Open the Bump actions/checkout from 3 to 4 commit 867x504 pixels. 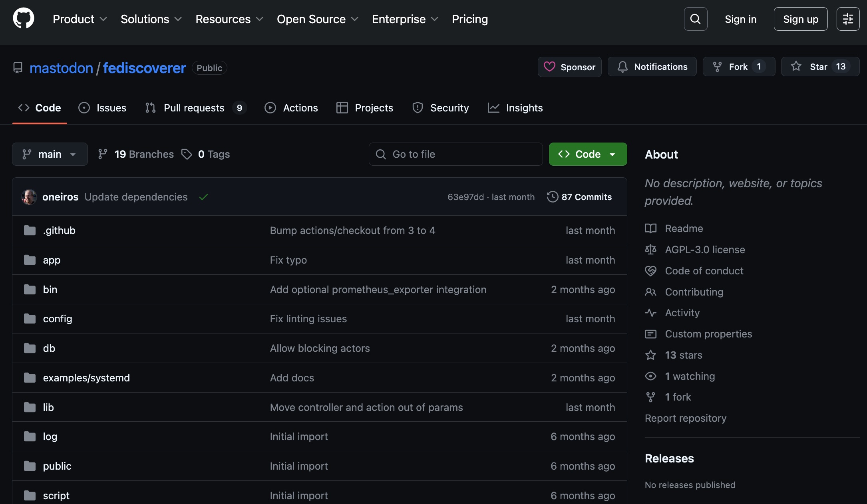click(353, 230)
